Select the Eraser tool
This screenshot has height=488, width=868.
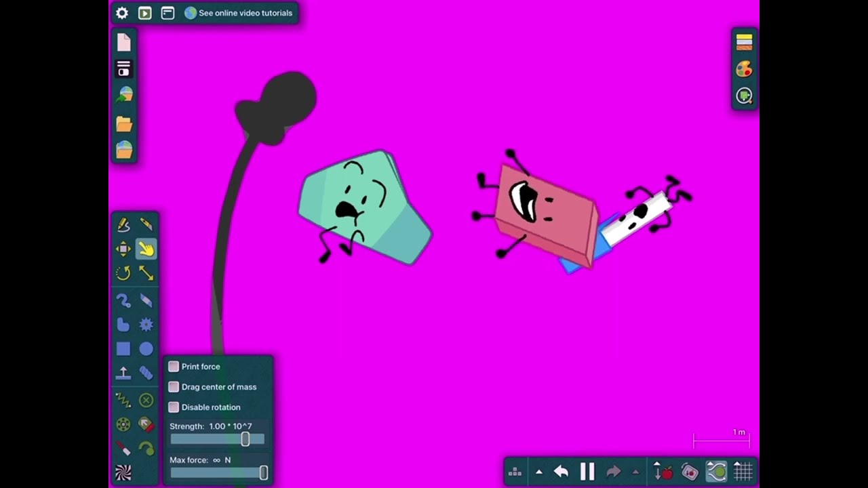(146, 300)
